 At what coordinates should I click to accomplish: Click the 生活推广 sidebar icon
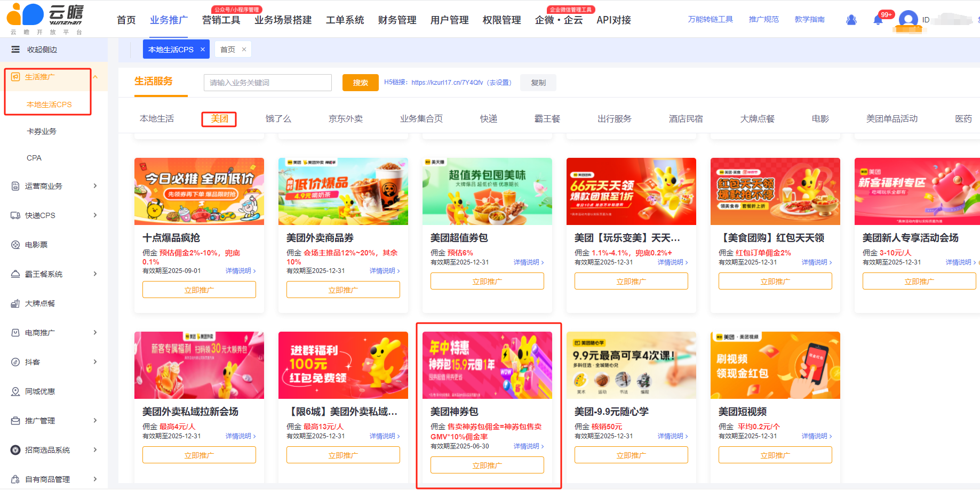15,77
